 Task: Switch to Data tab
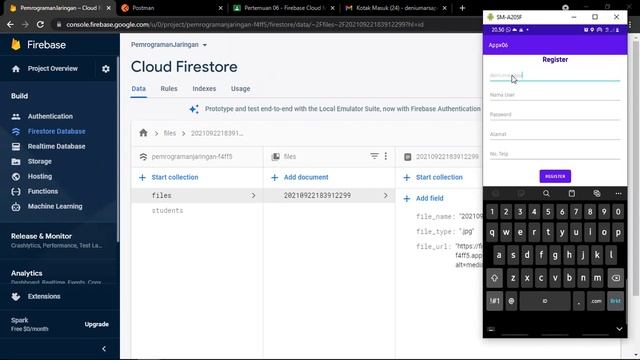click(138, 89)
